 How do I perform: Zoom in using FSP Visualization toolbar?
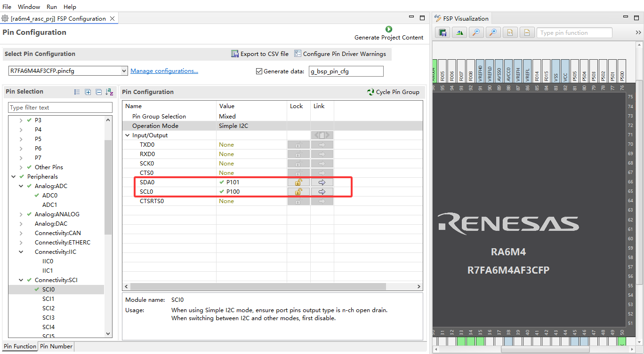click(493, 32)
